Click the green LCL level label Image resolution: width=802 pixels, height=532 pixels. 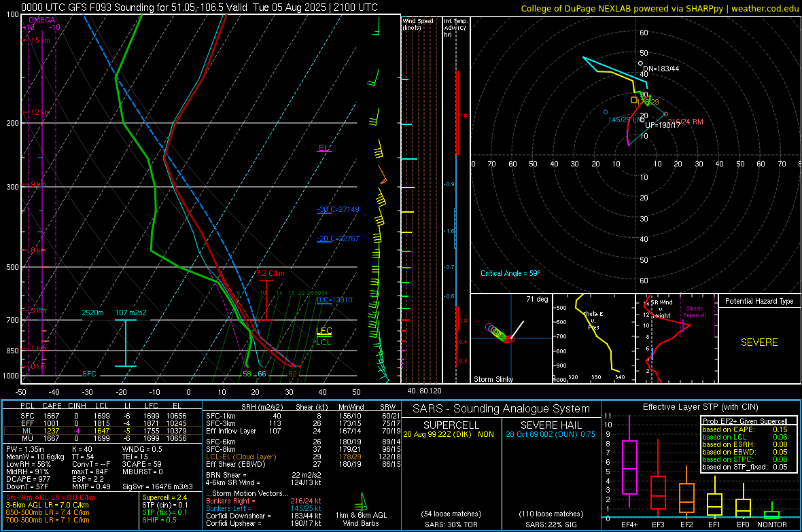[324, 342]
